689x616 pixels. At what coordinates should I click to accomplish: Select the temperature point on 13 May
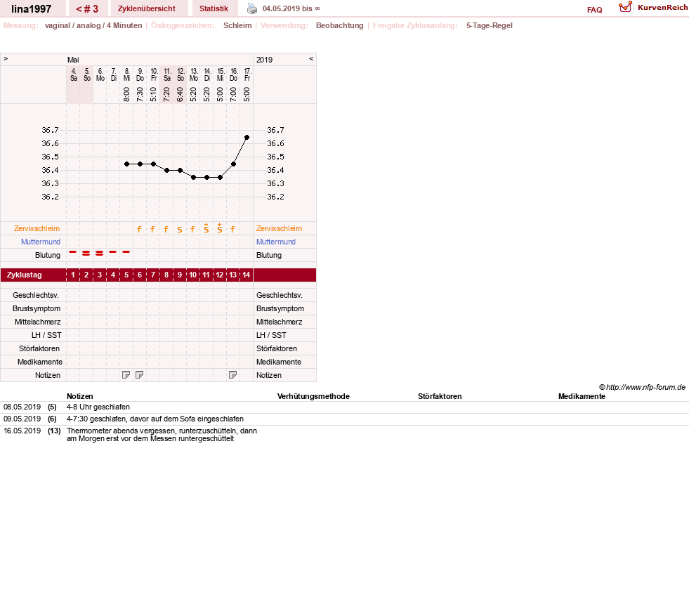(194, 178)
